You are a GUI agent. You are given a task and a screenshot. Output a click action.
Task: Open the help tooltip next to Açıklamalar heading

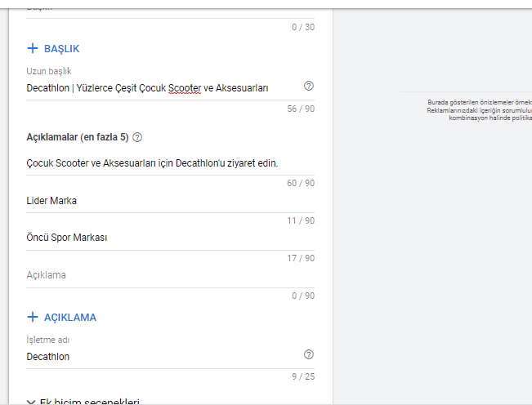pos(137,137)
